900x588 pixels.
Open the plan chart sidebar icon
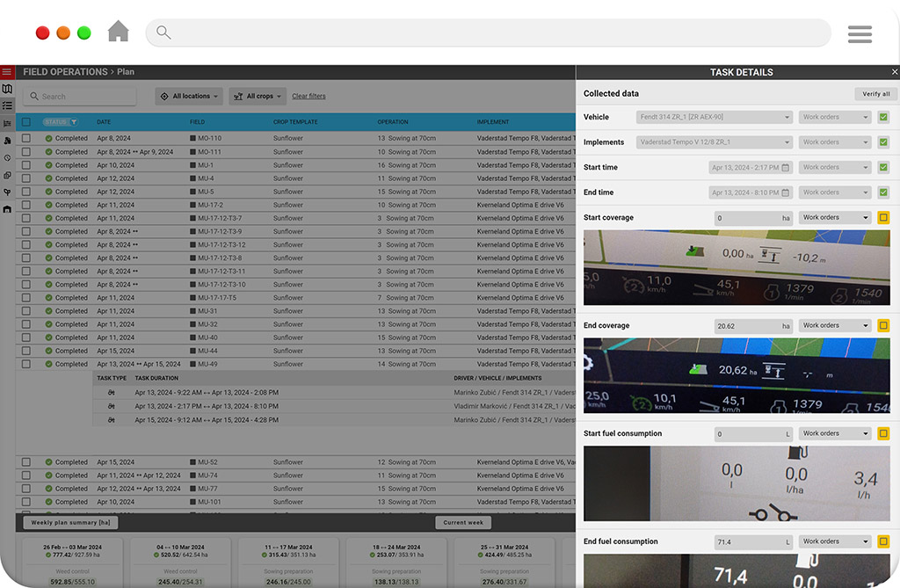click(x=7, y=123)
